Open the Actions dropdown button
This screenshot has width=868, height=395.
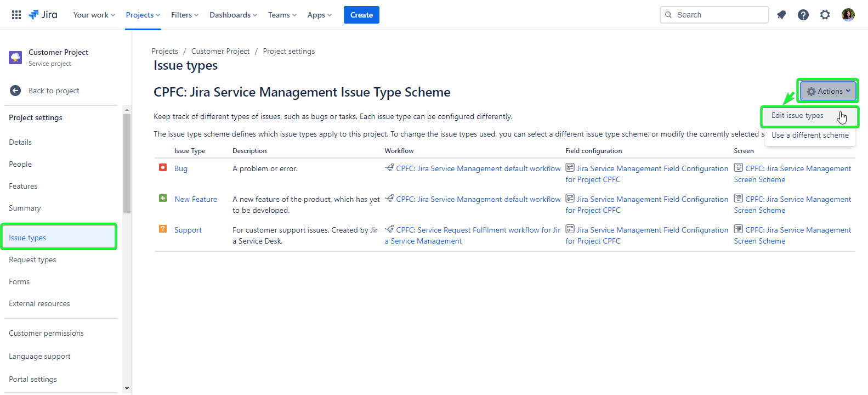[x=828, y=91]
